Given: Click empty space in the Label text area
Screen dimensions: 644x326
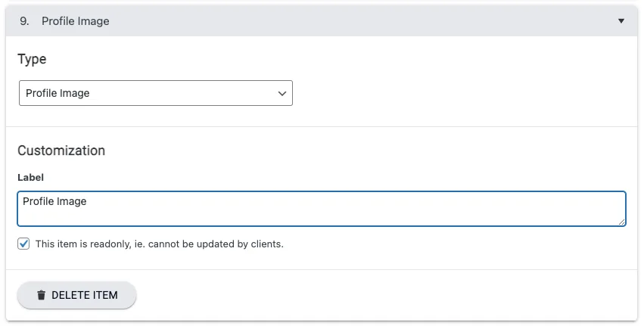Looking at the screenshot, I should pyautogui.click(x=378, y=213).
